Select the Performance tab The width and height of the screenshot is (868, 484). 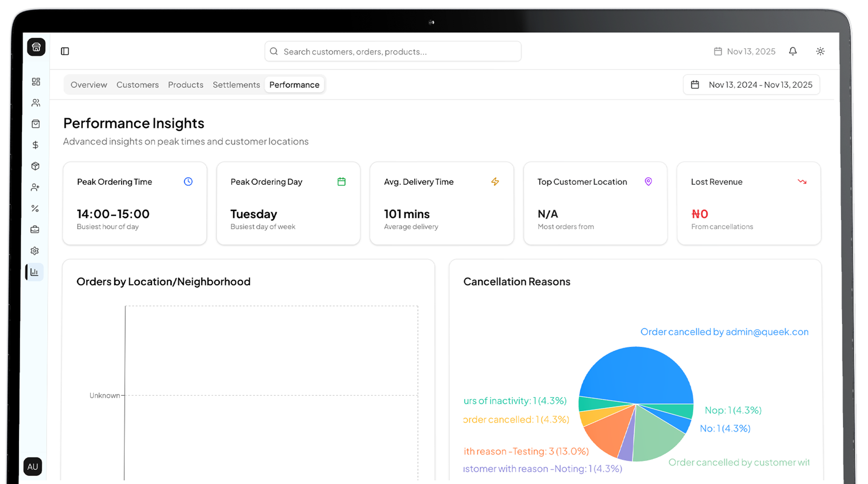294,85
